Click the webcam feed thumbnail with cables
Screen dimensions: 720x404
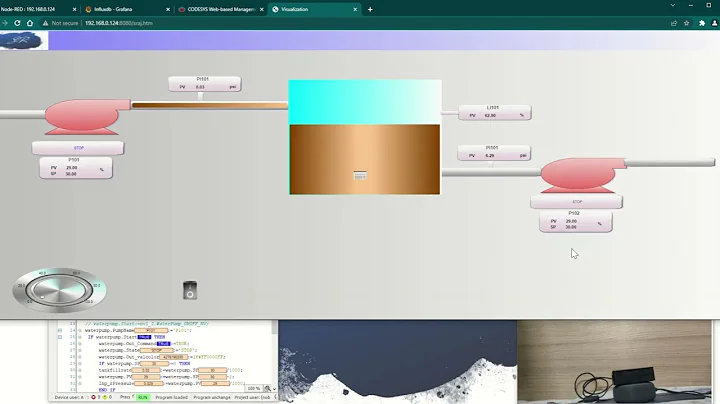click(x=614, y=362)
